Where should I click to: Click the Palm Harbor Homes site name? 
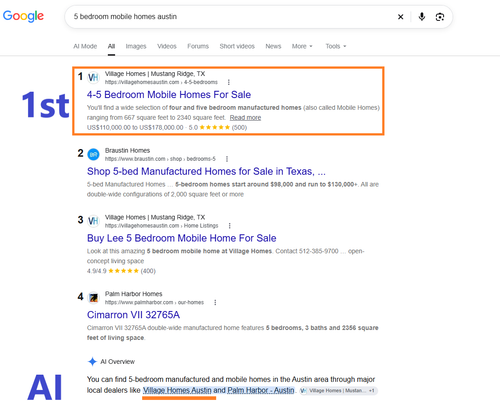tap(133, 294)
